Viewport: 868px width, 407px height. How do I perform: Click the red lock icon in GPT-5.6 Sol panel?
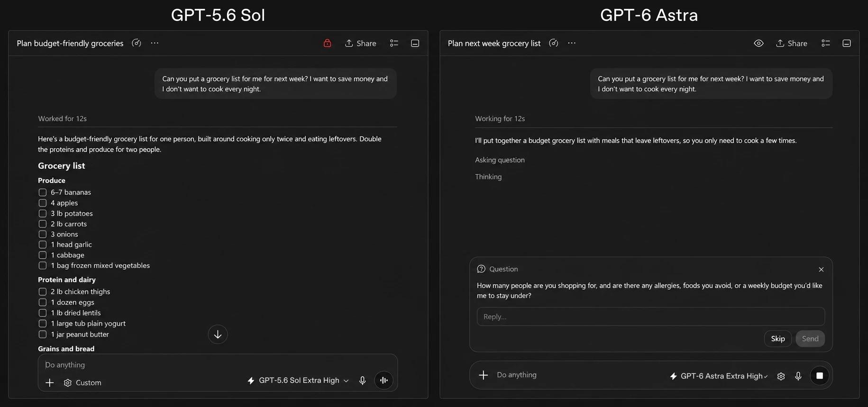pyautogui.click(x=327, y=43)
